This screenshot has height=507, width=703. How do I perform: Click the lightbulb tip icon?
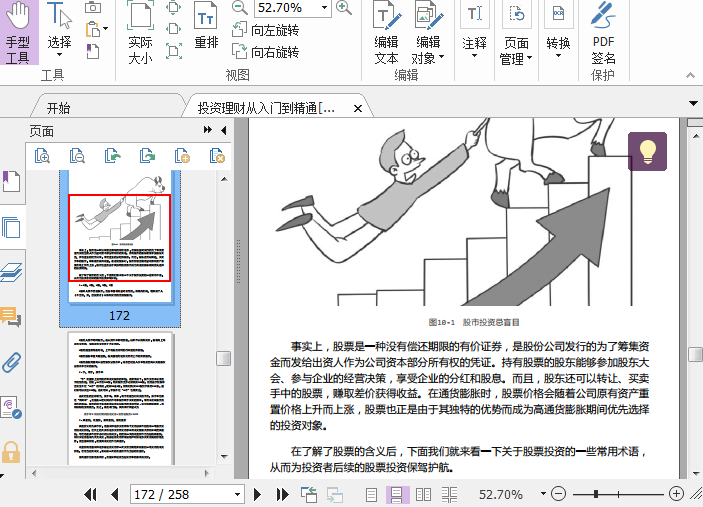pyautogui.click(x=647, y=152)
